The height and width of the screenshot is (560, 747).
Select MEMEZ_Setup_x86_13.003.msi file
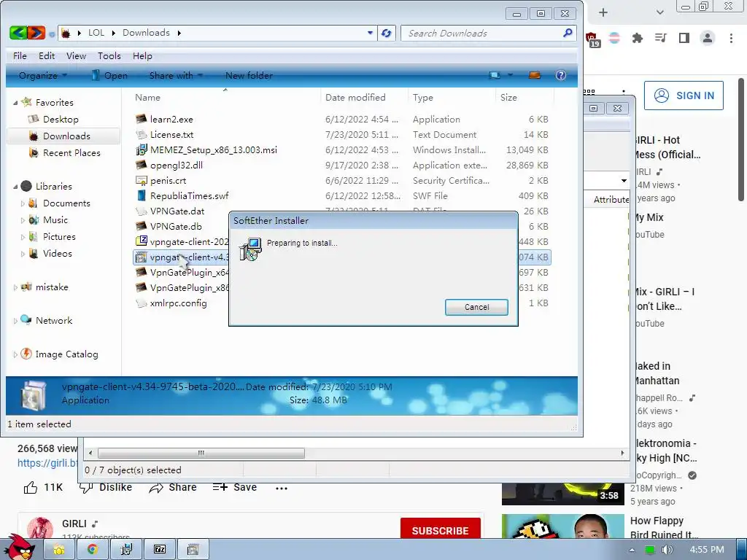pos(214,149)
